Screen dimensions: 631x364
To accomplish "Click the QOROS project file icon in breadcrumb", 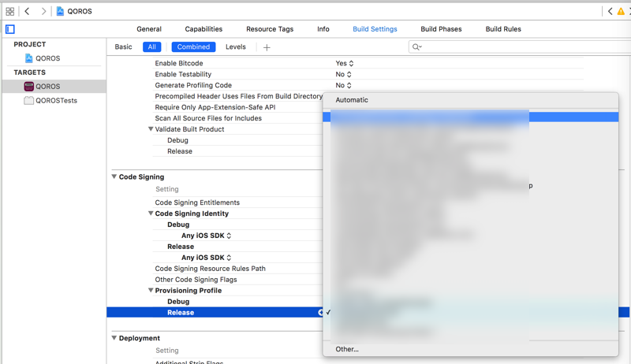I will tap(60, 11).
